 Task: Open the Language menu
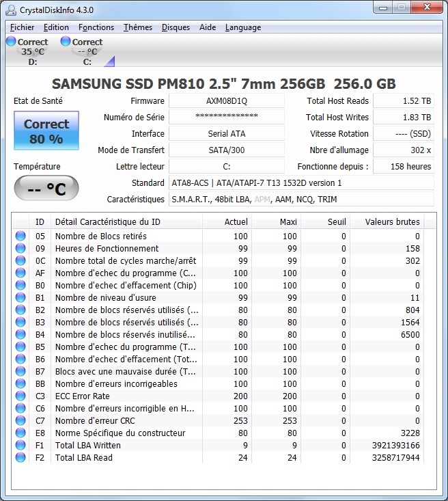243,27
